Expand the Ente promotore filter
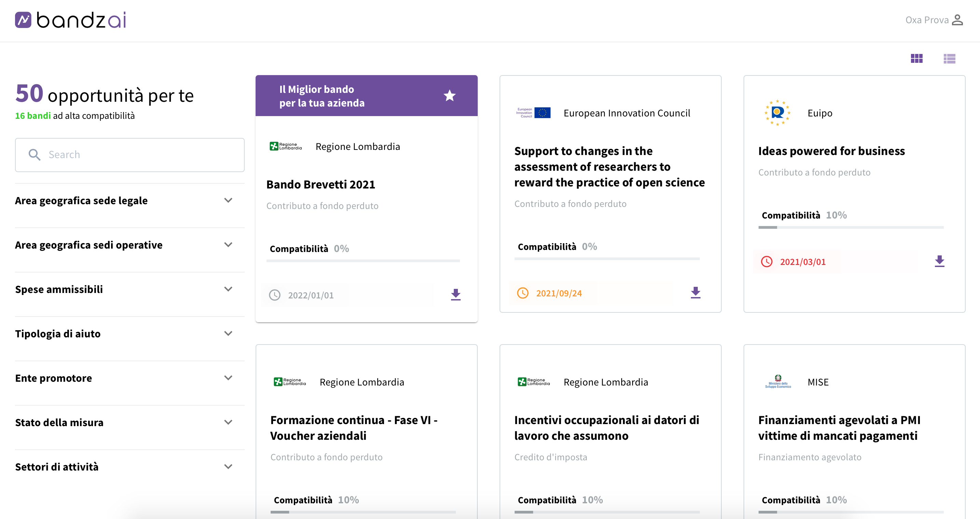 [130, 379]
